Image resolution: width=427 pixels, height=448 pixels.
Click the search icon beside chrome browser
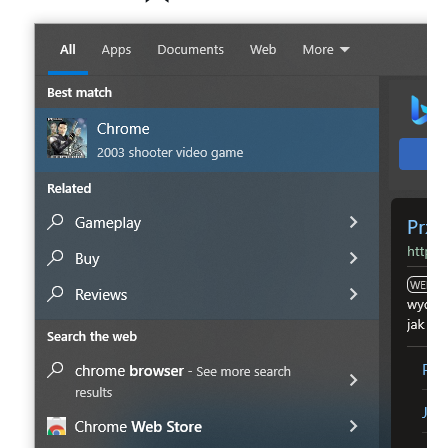pyautogui.click(x=55, y=370)
